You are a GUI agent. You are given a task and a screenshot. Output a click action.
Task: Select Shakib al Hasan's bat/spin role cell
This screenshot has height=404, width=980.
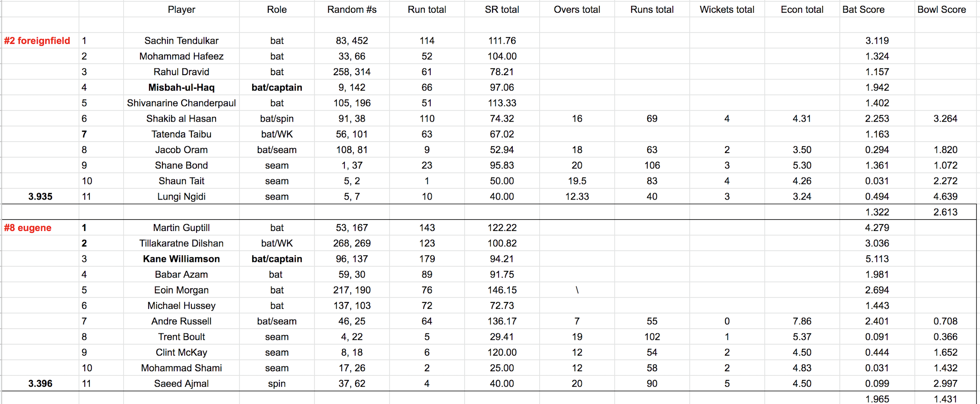pos(277,119)
